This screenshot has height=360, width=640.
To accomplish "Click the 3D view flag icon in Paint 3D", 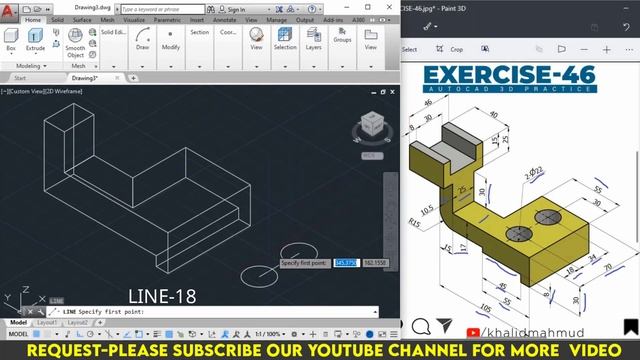I will tap(562, 49).
